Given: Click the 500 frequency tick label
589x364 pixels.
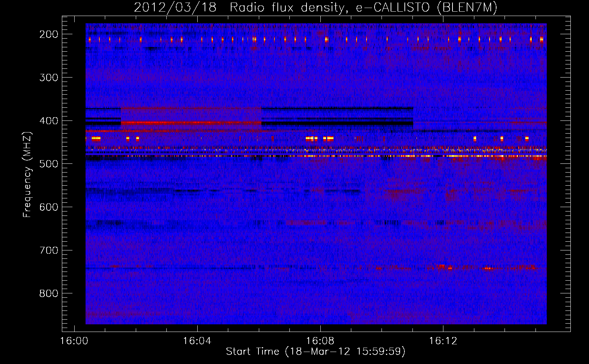Looking at the screenshot, I should 49,164.
